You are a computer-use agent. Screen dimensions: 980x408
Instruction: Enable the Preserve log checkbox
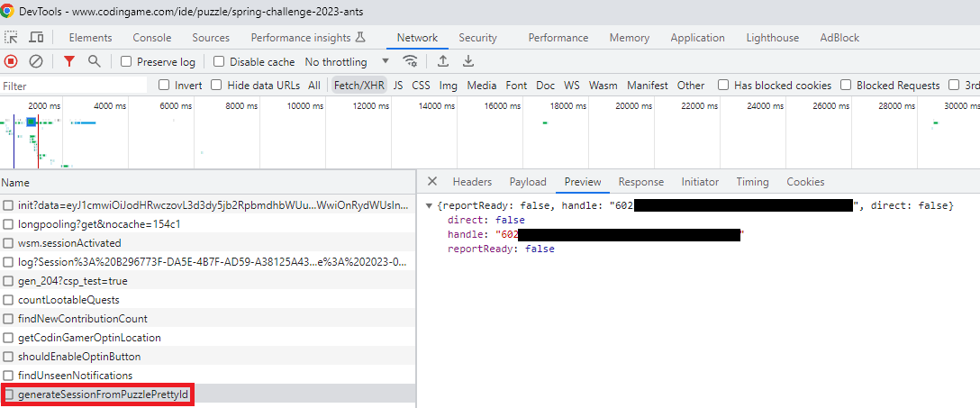click(x=127, y=62)
